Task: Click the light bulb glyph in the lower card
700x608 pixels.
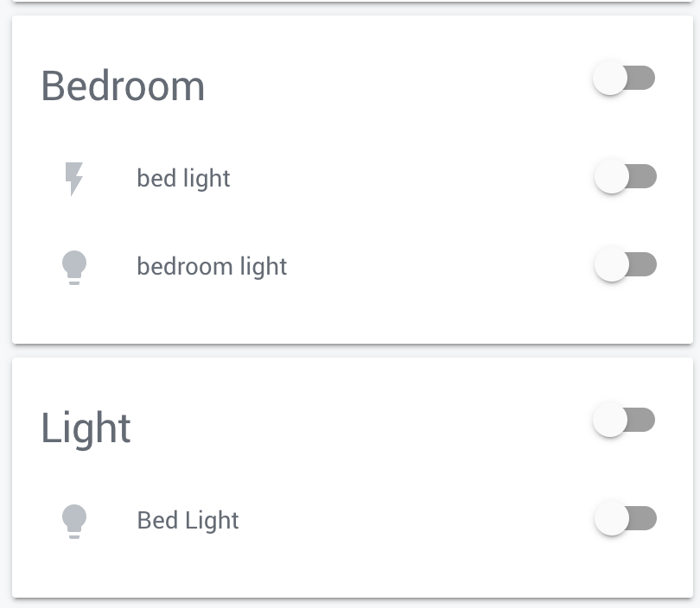Action: 74,520
